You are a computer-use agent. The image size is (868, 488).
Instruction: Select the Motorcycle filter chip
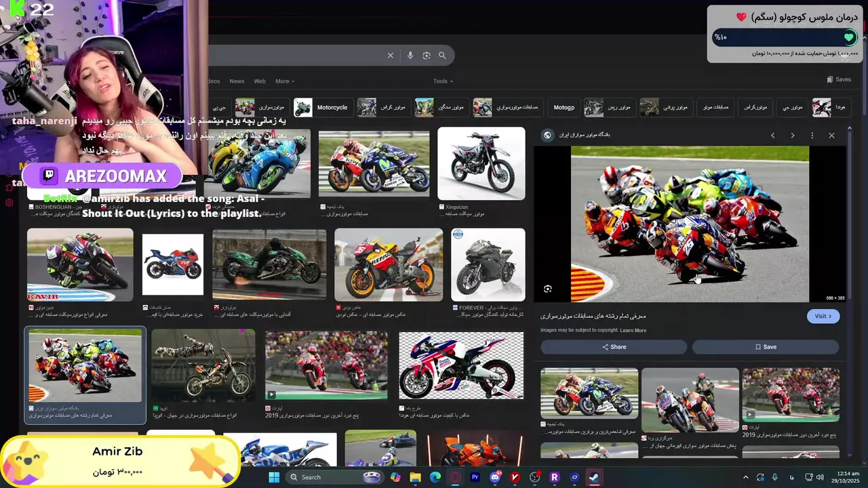pos(323,107)
